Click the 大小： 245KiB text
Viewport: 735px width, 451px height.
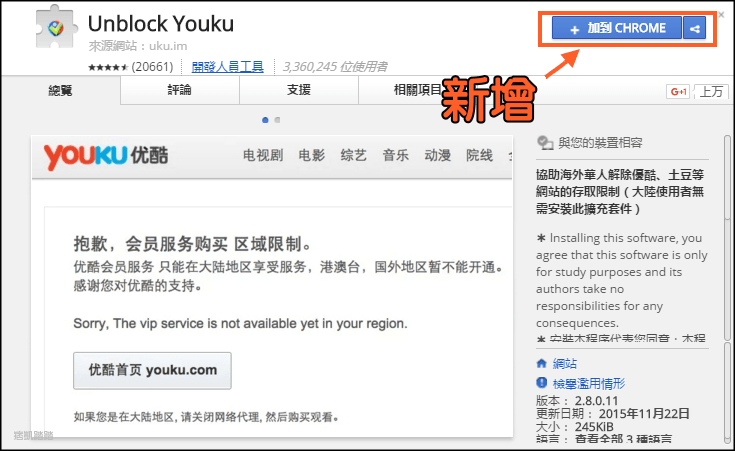[x=574, y=427]
